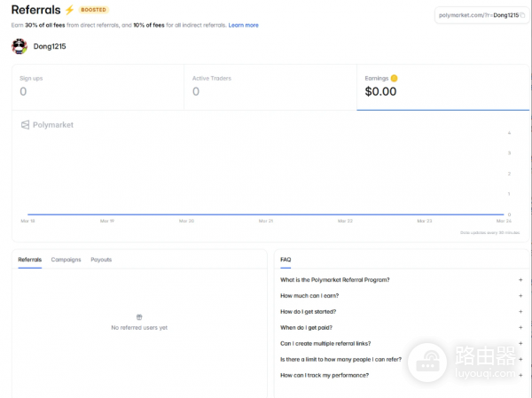Expand "Can I create multiple referral links?"
The image size is (532, 398).
click(520, 344)
